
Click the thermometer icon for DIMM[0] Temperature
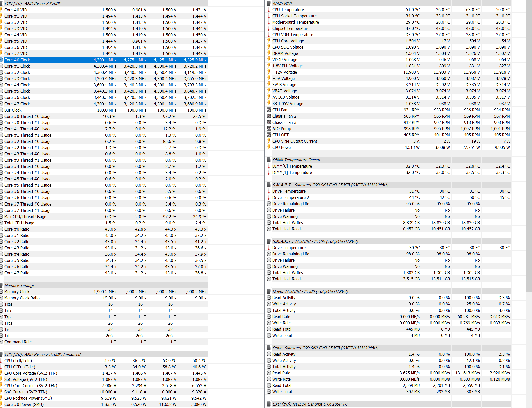point(269,166)
